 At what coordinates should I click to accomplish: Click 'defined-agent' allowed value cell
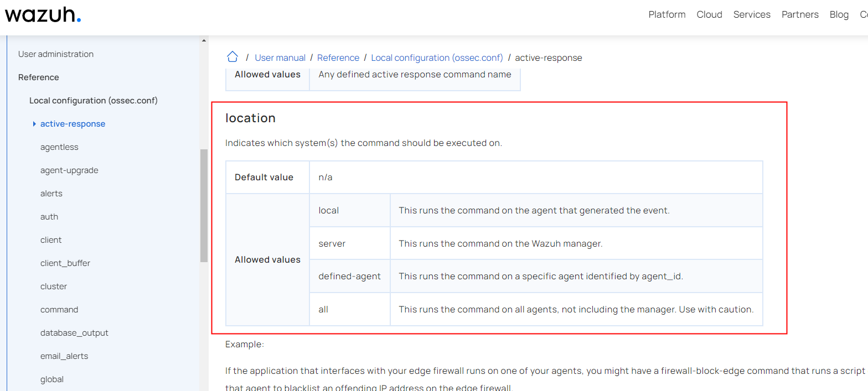[x=350, y=276]
